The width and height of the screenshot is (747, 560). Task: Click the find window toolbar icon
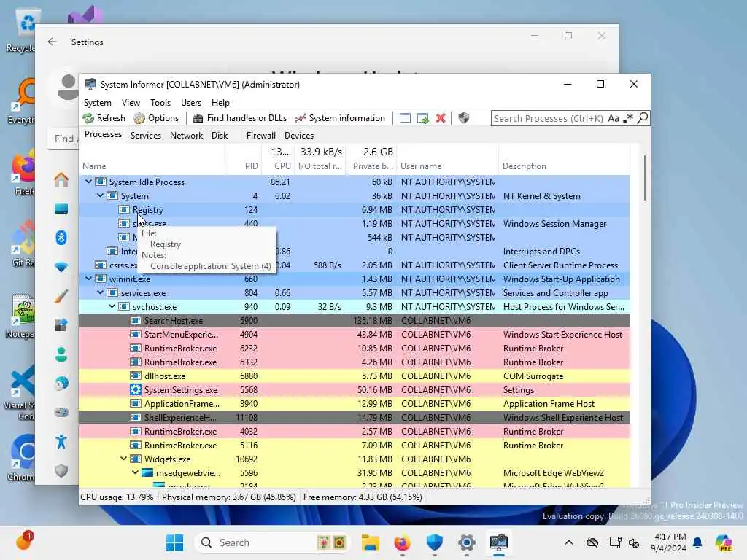(405, 118)
